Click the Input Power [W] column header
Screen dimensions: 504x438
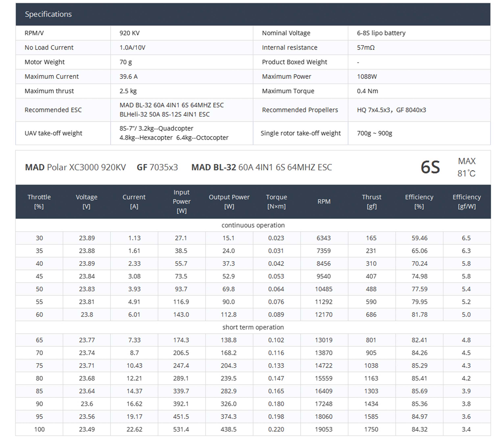(x=181, y=201)
